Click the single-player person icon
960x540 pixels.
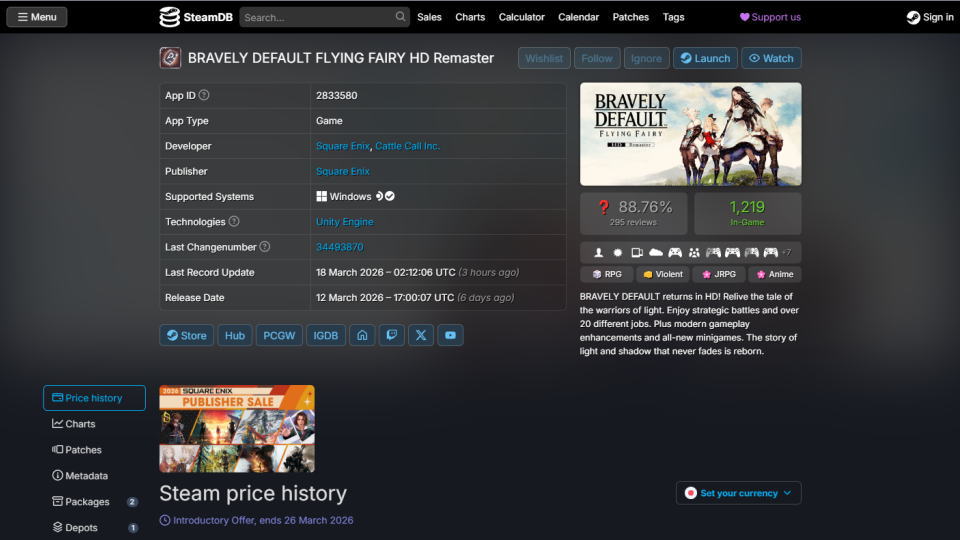pyautogui.click(x=599, y=252)
